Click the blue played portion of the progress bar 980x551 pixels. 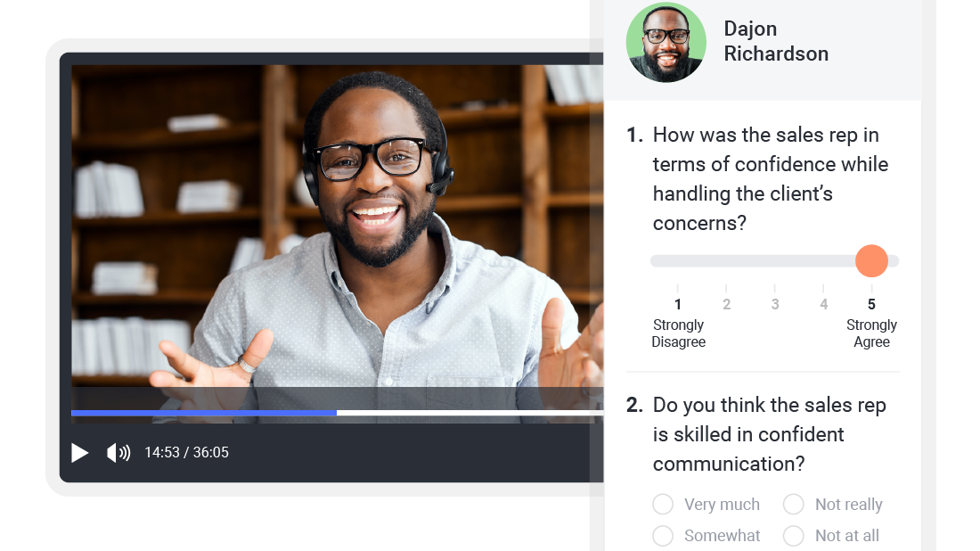(x=203, y=413)
